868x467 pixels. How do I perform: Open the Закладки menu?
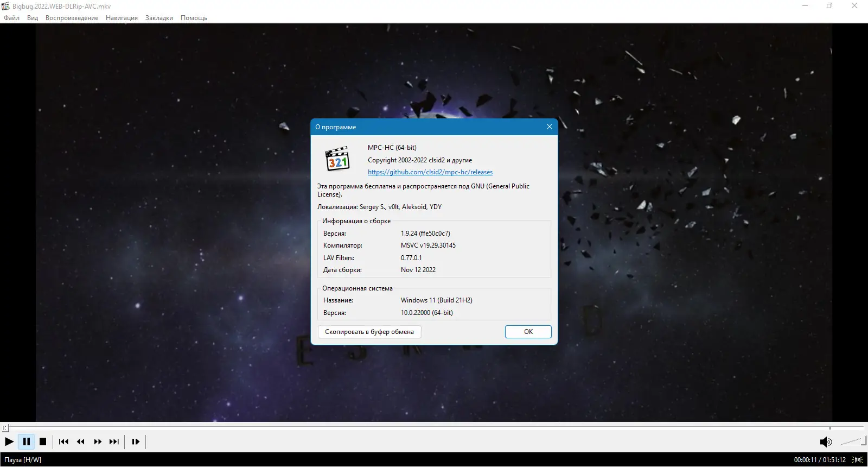(x=159, y=18)
